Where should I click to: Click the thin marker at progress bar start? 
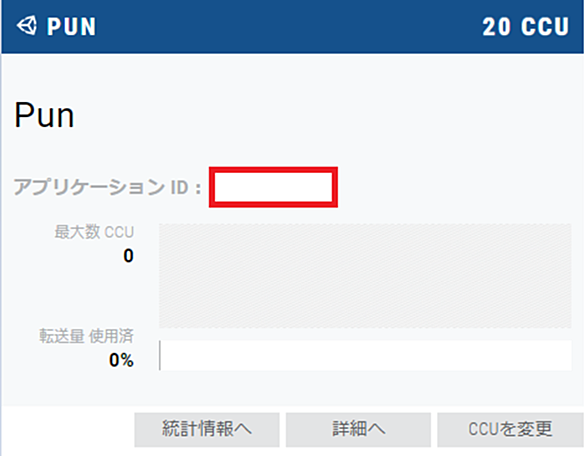point(160,355)
